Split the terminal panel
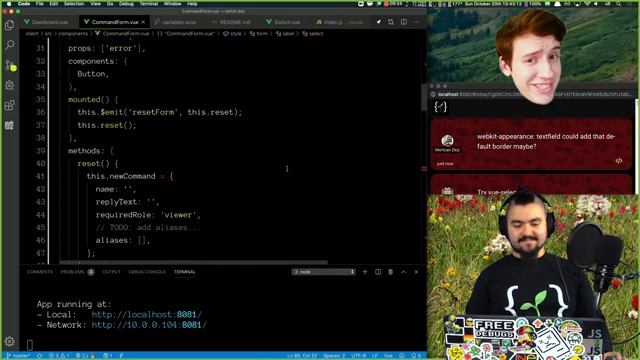The width and height of the screenshot is (640, 360). pyautogui.click(x=378, y=272)
